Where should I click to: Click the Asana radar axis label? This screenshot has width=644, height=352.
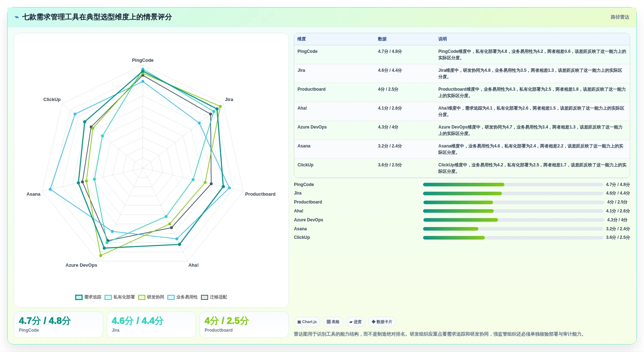[x=34, y=194]
